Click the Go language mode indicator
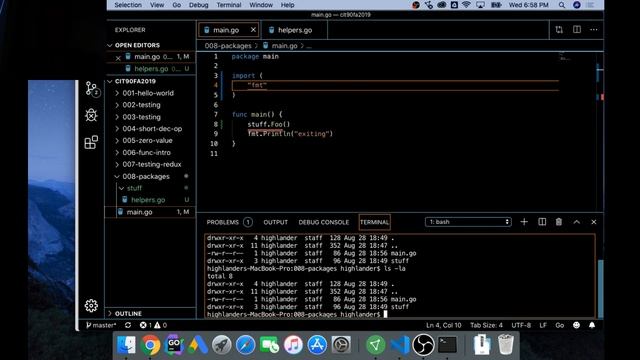Screen dimensions: 640x360 click(x=560, y=325)
